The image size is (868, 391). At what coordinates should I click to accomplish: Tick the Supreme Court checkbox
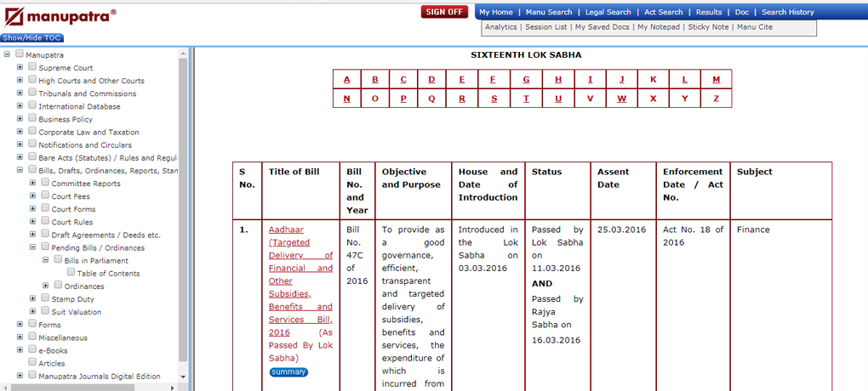[x=32, y=67]
